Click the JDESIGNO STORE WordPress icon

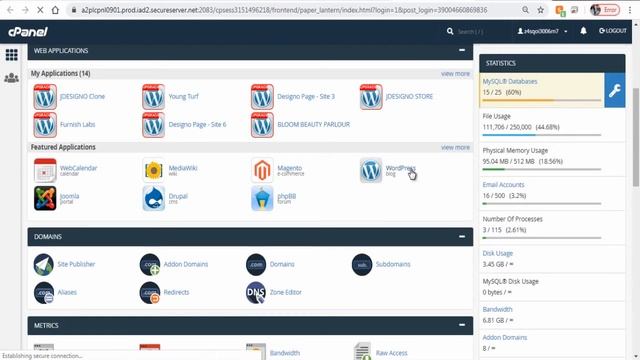[371, 97]
